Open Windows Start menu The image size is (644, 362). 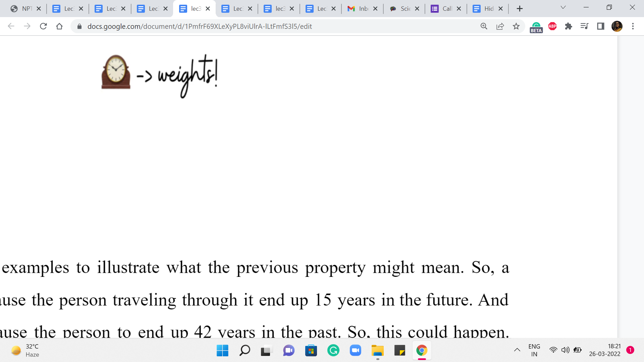click(x=222, y=351)
